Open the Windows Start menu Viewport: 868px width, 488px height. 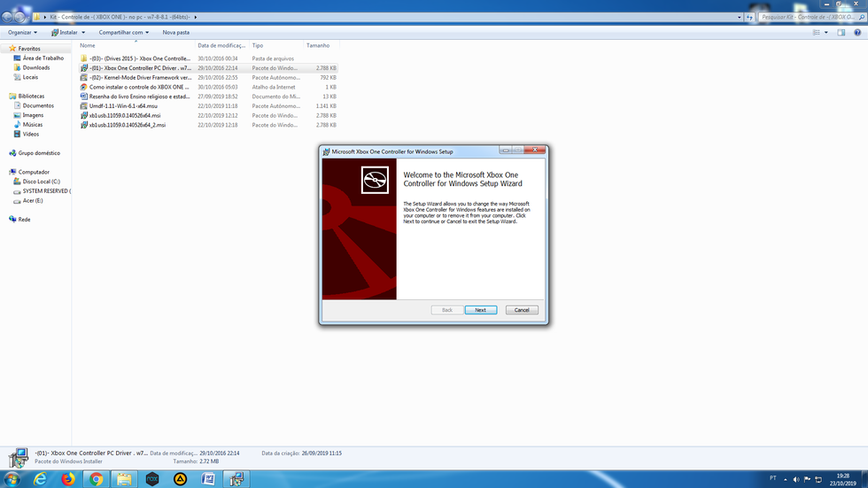pos(12,479)
